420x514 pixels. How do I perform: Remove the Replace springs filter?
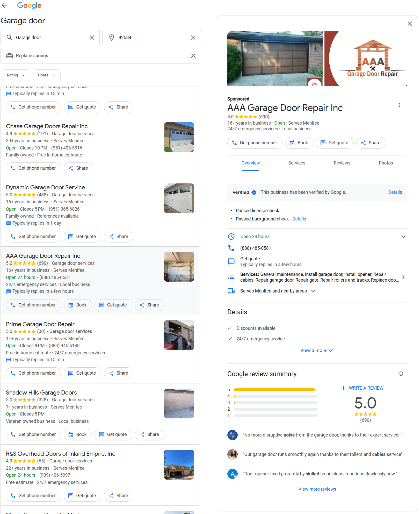193,56
